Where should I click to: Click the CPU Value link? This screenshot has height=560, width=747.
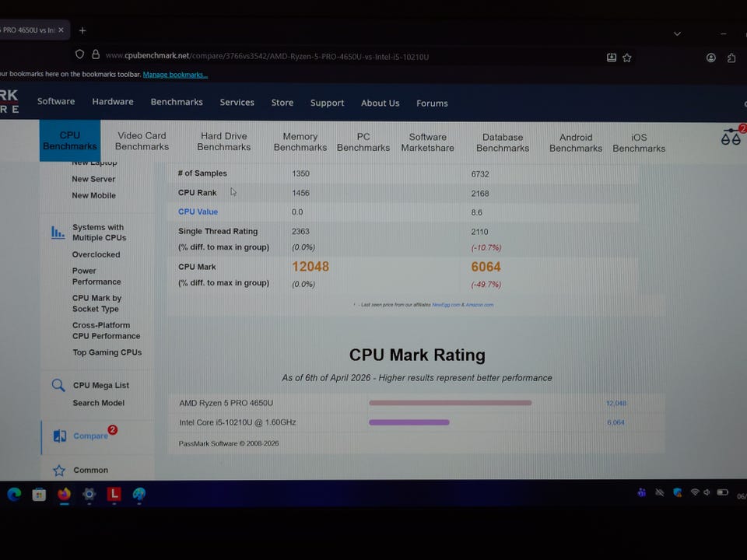(x=198, y=212)
